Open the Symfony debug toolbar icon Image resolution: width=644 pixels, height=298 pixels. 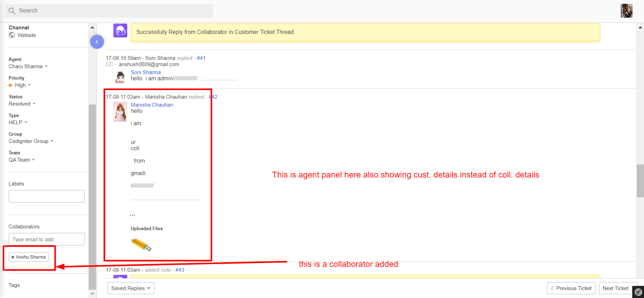pyautogui.click(x=638, y=292)
